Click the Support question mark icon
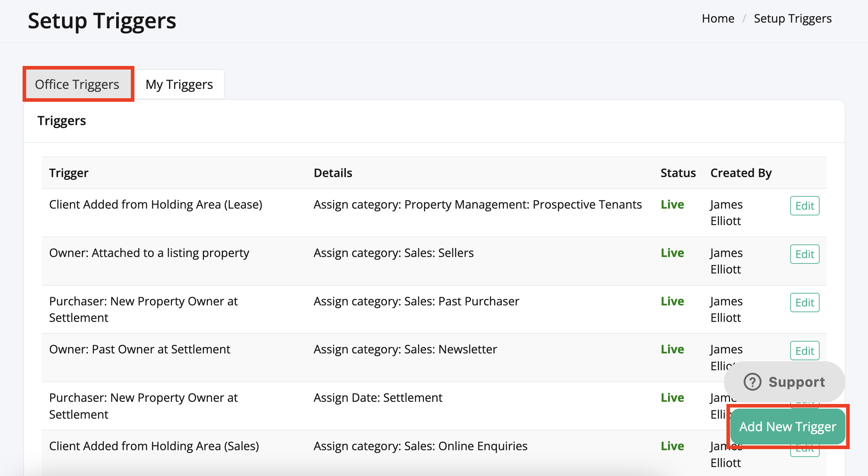868x476 pixels. tap(752, 382)
